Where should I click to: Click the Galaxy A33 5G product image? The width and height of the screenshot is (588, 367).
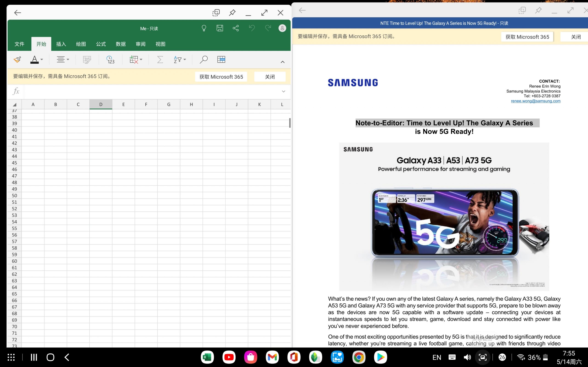(x=444, y=217)
